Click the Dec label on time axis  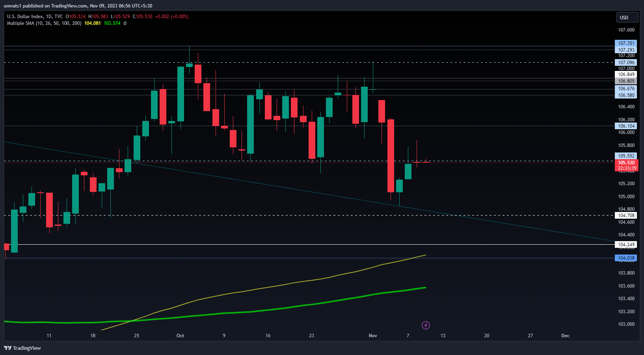pyautogui.click(x=565, y=336)
